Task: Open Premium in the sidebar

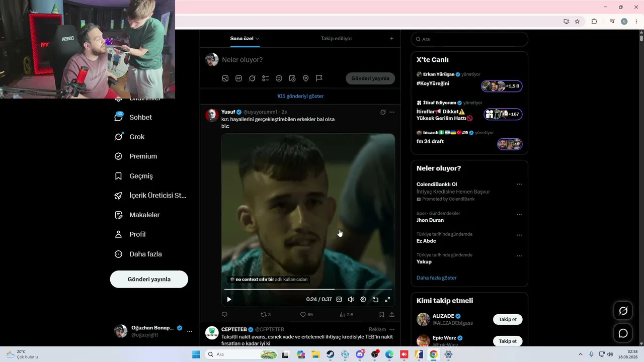Action: click(x=136, y=156)
